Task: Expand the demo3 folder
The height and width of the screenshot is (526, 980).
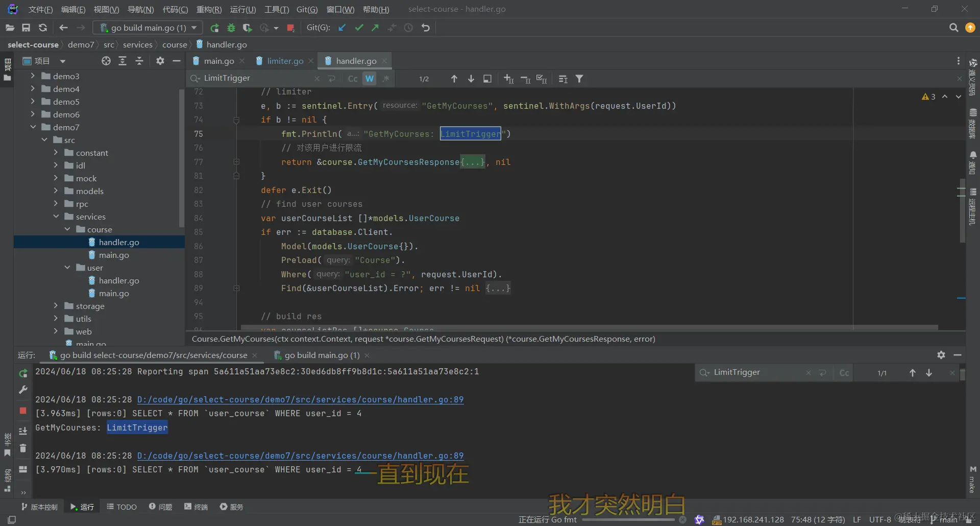Action: click(33, 76)
